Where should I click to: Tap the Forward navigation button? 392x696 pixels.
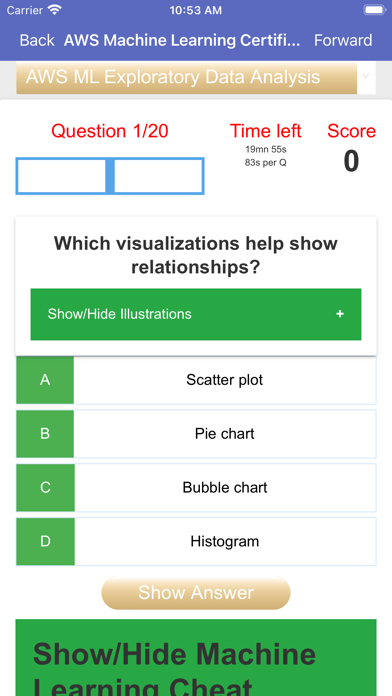coord(343,40)
